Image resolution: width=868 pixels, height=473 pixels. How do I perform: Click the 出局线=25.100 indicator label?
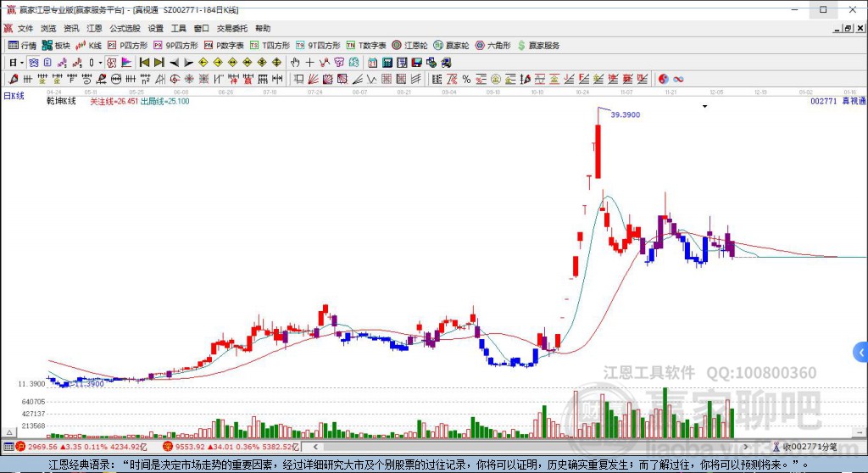[x=165, y=102]
